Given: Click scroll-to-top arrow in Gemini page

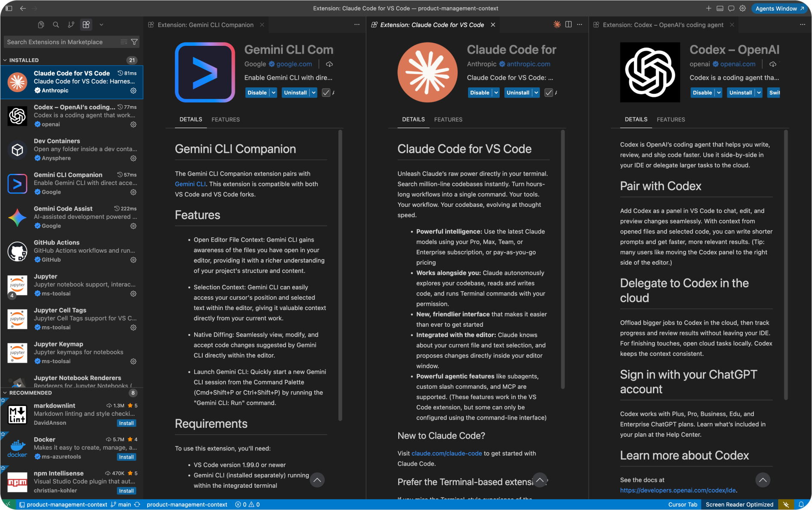Looking at the screenshot, I should tap(317, 480).
